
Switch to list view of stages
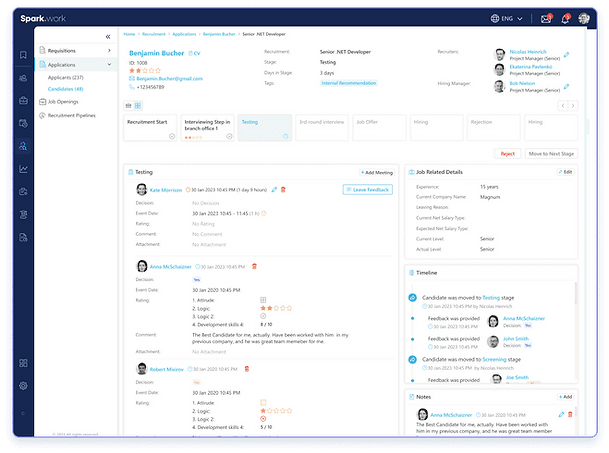point(129,106)
